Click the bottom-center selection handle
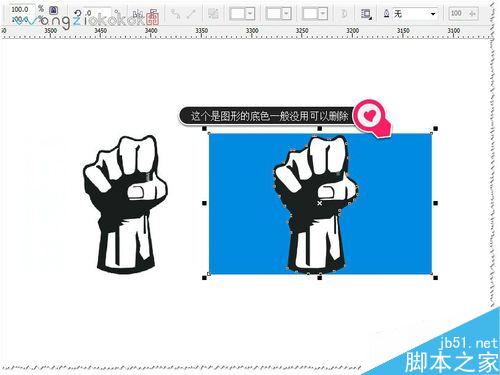Image resolution: width=500 pixels, height=375 pixels. (320, 278)
